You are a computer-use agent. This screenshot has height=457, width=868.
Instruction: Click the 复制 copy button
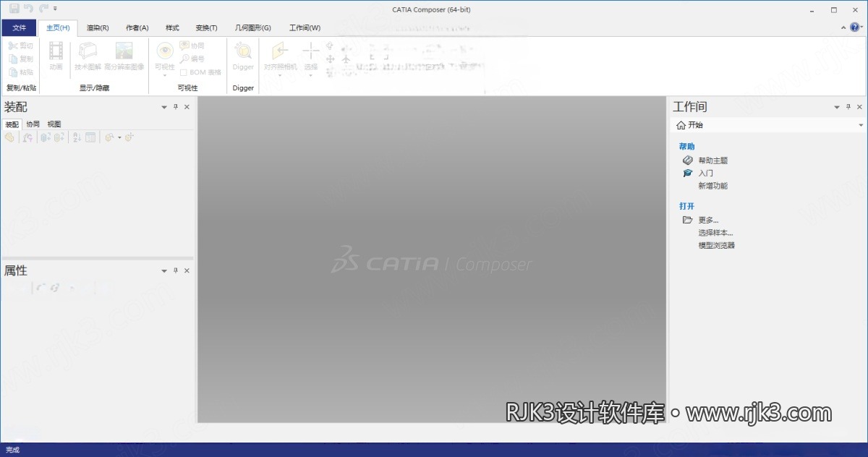click(20, 59)
